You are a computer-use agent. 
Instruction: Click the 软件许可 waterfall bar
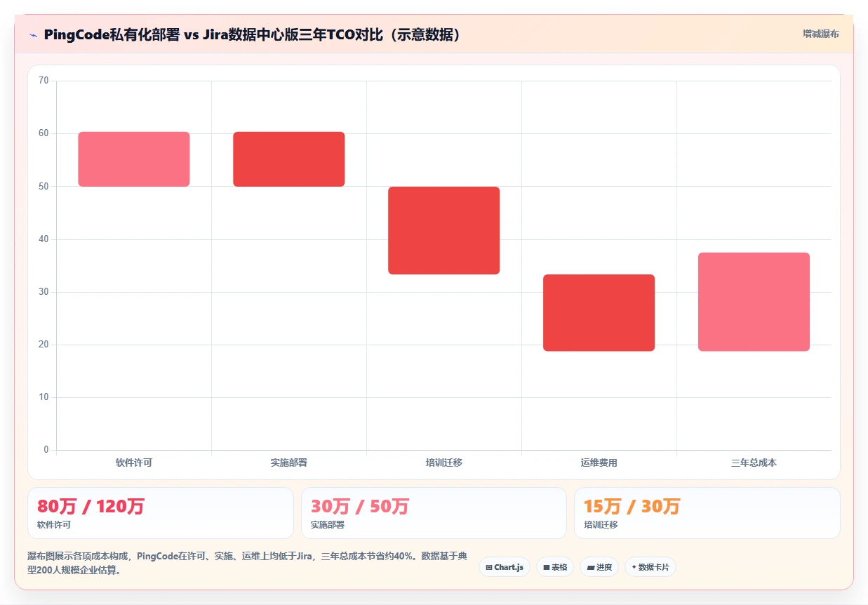[x=134, y=159]
